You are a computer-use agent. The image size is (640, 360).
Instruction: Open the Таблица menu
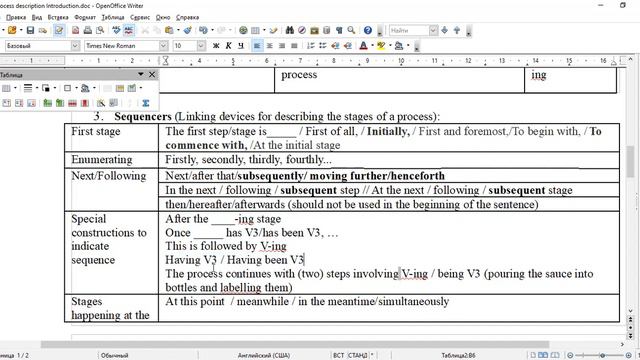[x=113, y=17]
